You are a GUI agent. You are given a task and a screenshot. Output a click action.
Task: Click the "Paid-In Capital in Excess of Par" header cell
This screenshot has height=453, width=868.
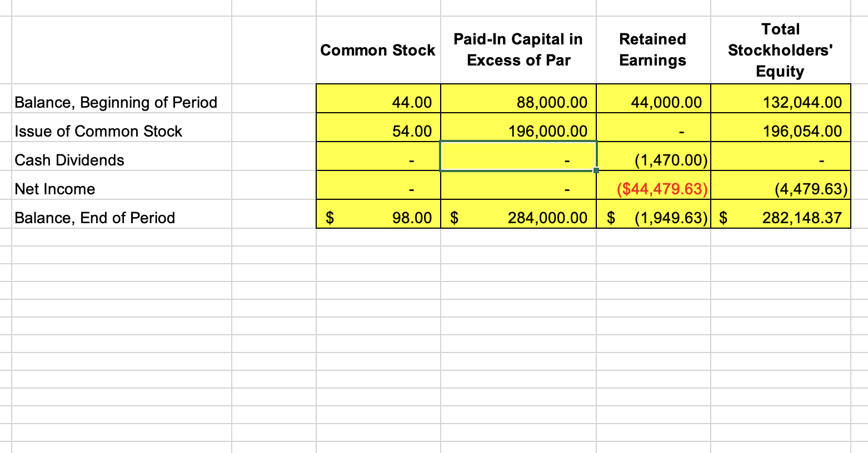tap(518, 50)
